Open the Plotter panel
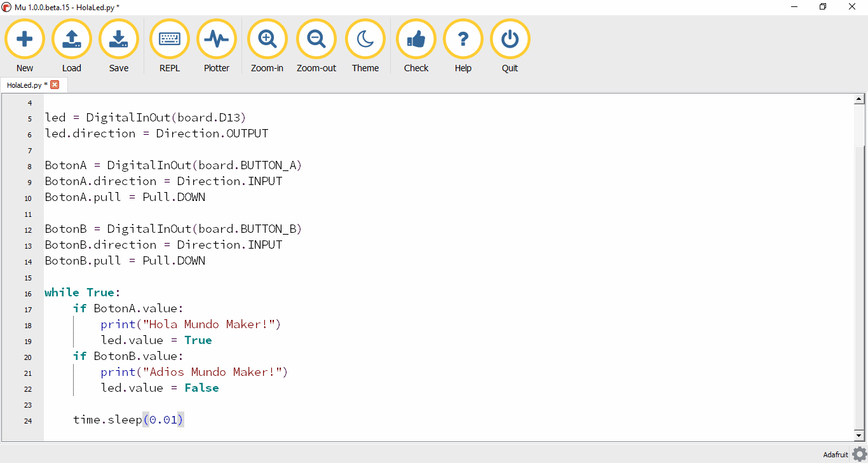The image size is (868, 463). [x=217, y=39]
